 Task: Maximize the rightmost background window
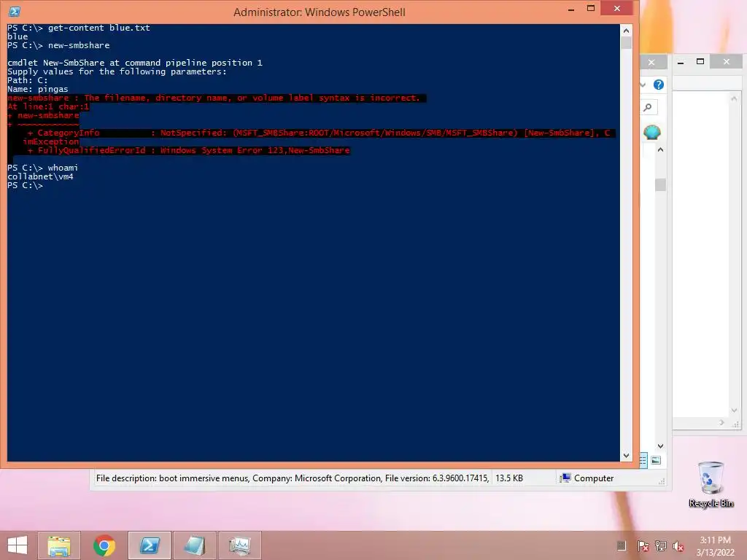(x=700, y=62)
